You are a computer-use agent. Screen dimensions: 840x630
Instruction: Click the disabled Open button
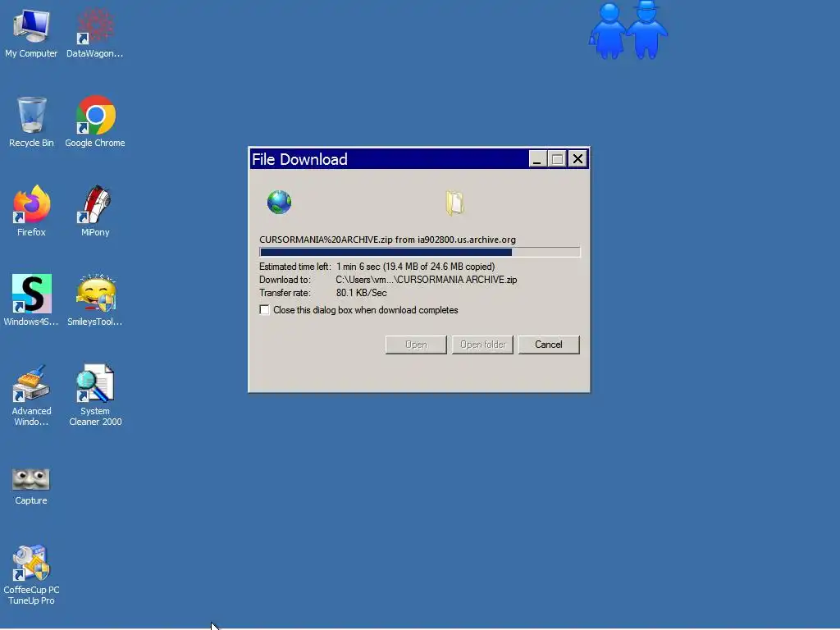click(416, 345)
